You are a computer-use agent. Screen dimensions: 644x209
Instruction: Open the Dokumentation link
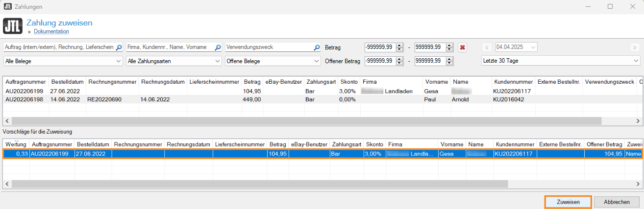click(x=51, y=31)
